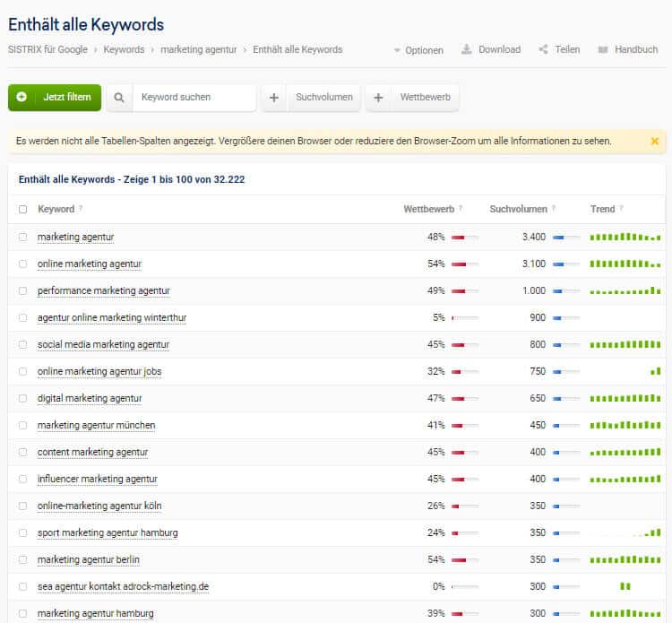Add Suchvolumen filter via plus icon
672x623 pixels.
(274, 98)
